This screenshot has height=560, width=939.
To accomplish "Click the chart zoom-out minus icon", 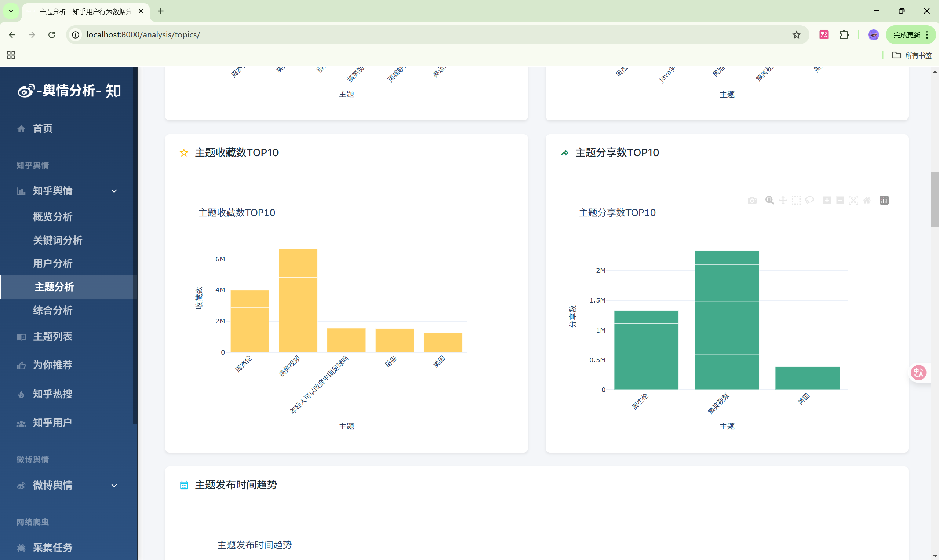I will pos(840,200).
